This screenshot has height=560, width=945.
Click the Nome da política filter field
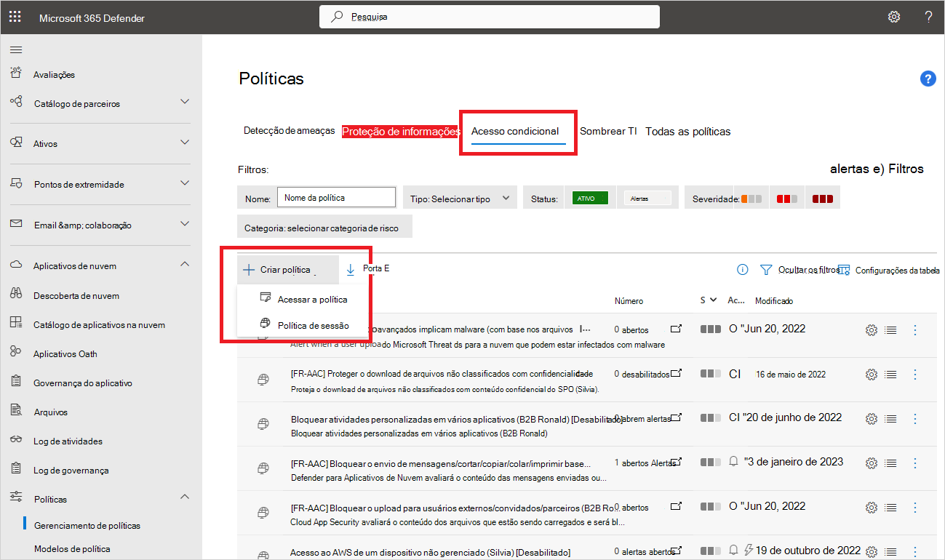336,198
